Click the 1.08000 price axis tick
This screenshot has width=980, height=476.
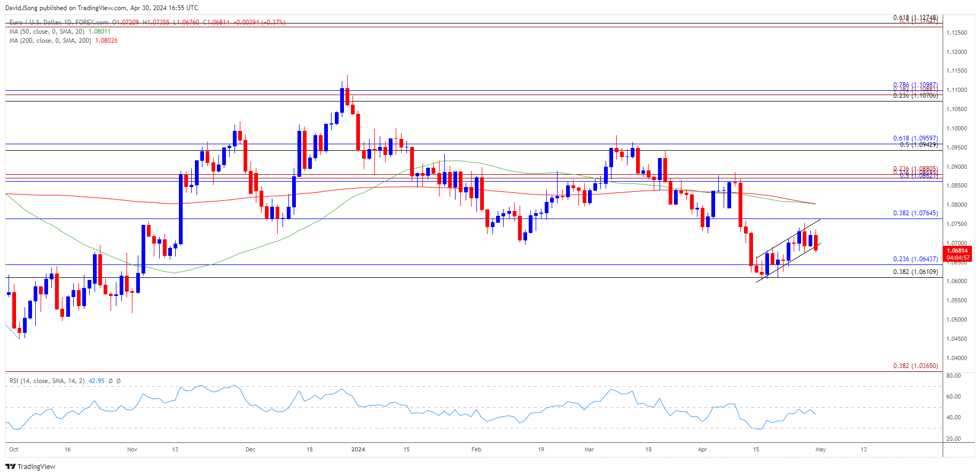coord(957,205)
